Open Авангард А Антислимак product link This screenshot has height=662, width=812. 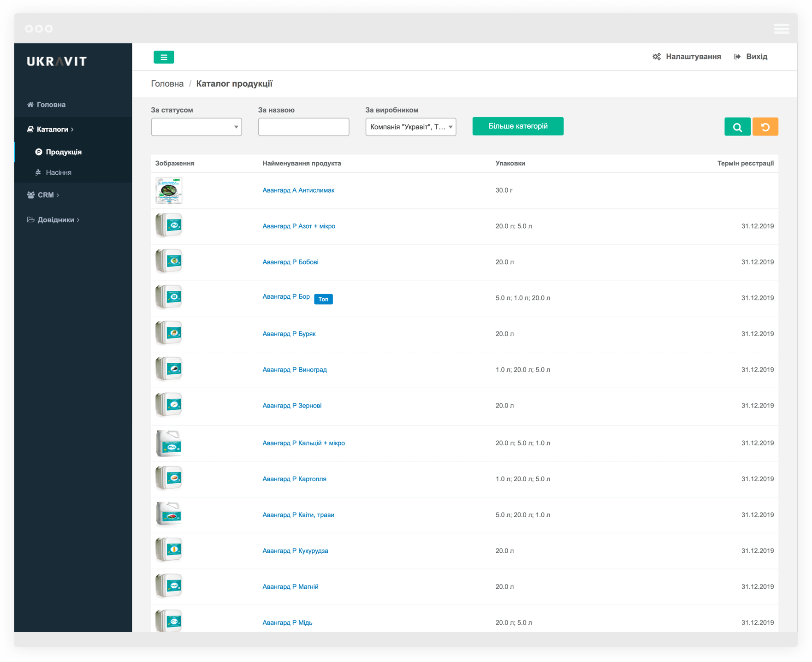click(x=298, y=190)
